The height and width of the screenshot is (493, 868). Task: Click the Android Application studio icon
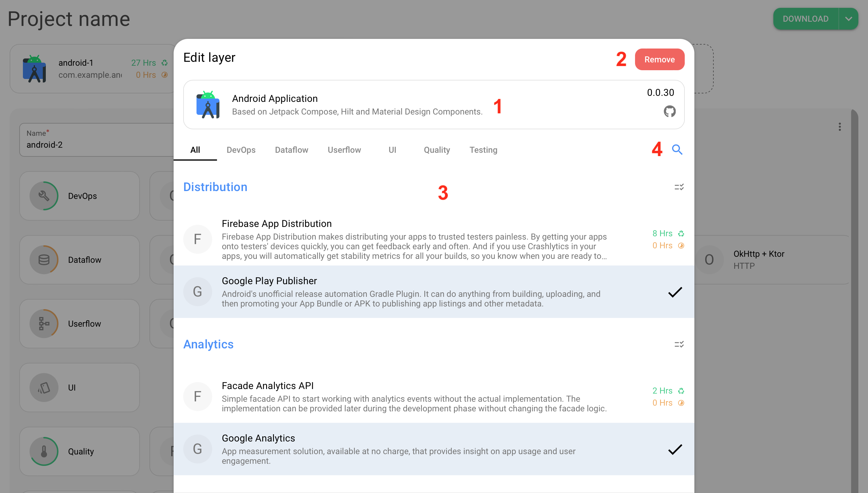(208, 105)
